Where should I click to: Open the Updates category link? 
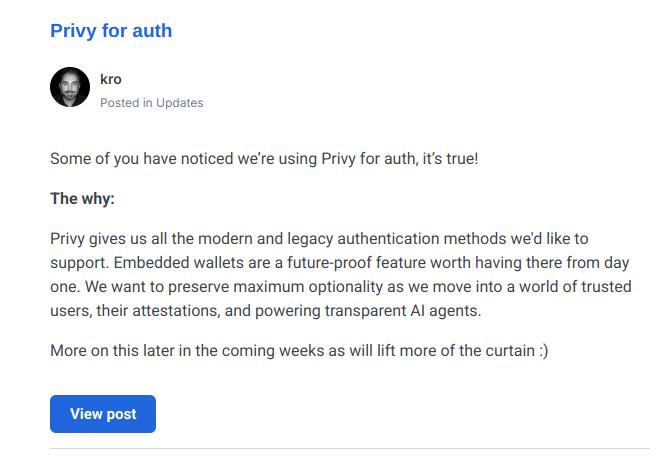coord(179,103)
